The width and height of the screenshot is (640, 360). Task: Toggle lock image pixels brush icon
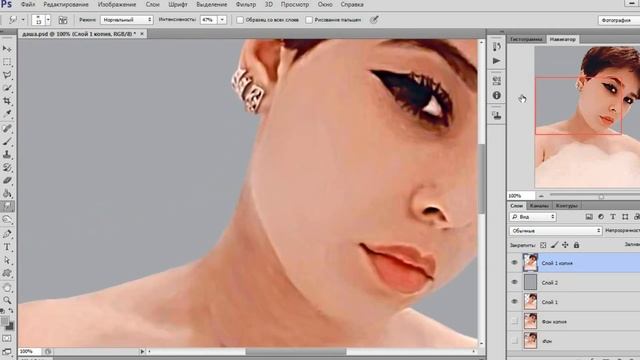[x=554, y=245]
